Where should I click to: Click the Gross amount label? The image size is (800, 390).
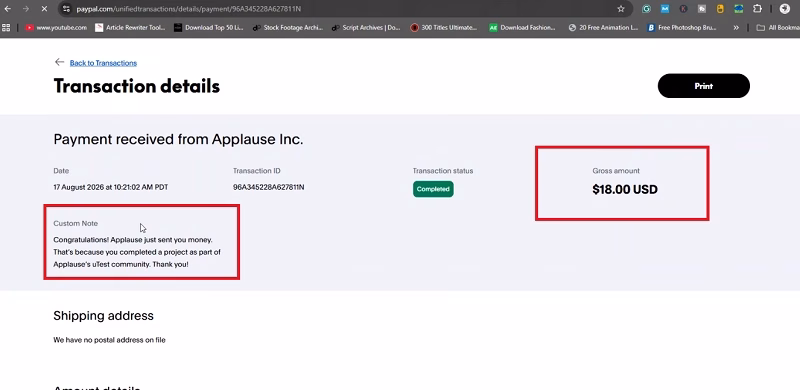[616, 171]
